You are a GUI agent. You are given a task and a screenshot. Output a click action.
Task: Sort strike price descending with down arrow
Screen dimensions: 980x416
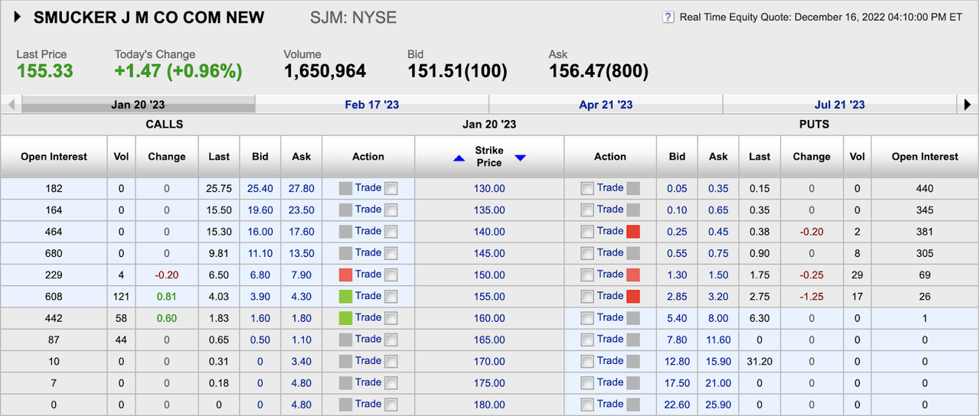click(521, 158)
